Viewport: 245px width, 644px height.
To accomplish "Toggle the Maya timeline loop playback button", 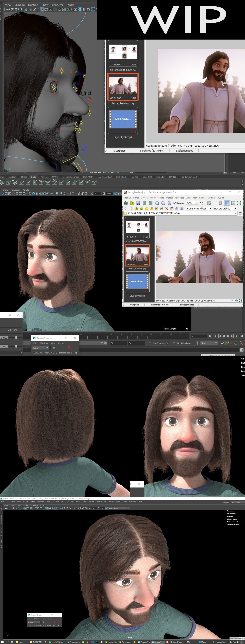I will coord(222,343).
